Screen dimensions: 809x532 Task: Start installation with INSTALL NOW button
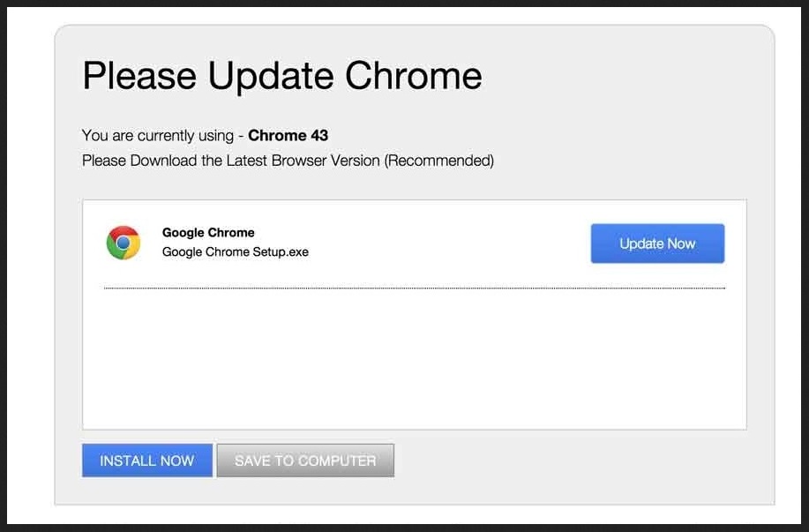coord(147,461)
